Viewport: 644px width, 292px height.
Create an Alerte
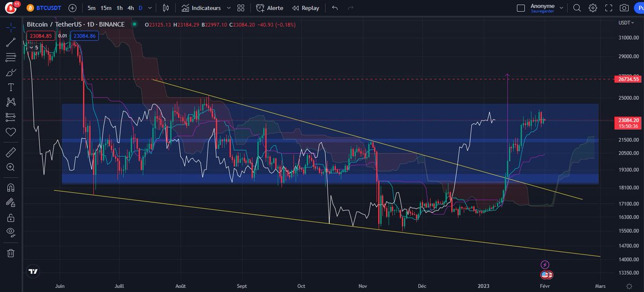[269, 8]
